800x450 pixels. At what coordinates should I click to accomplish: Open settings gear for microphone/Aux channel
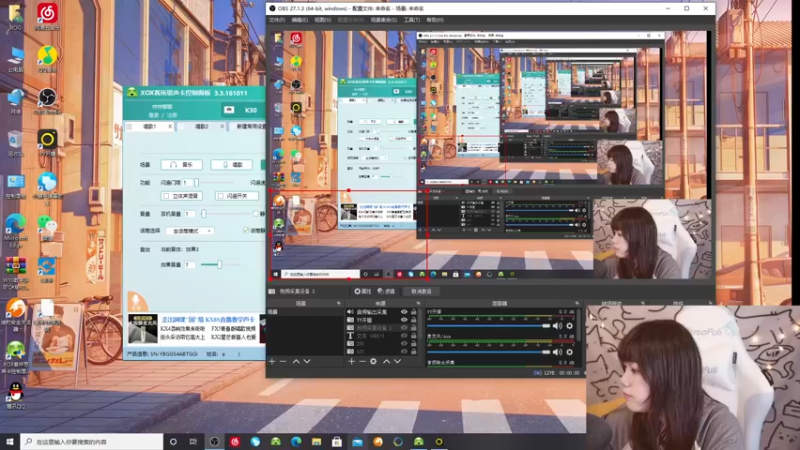[x=569, y=352]
